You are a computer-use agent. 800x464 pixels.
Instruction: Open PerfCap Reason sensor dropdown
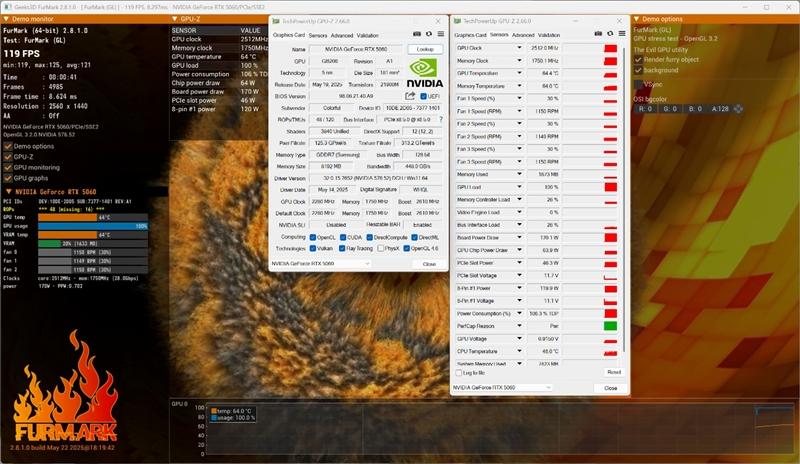pyautogui.click(x=519, y=326)
